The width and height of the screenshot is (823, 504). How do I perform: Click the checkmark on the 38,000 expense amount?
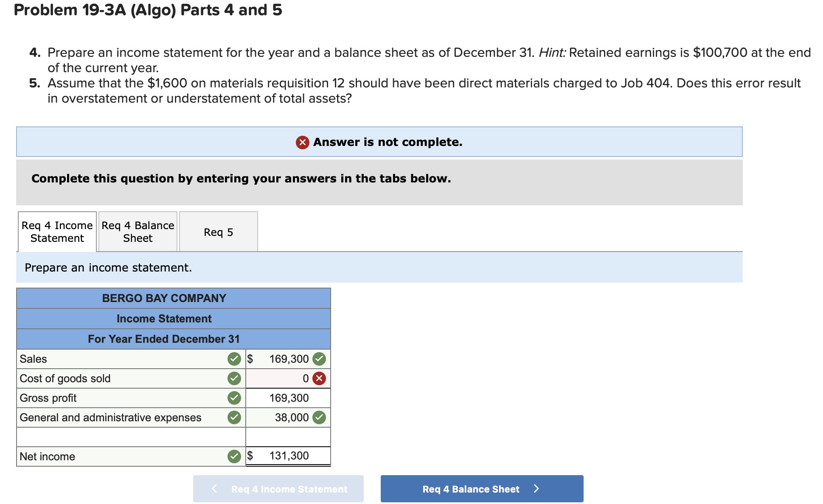[320, 417]
